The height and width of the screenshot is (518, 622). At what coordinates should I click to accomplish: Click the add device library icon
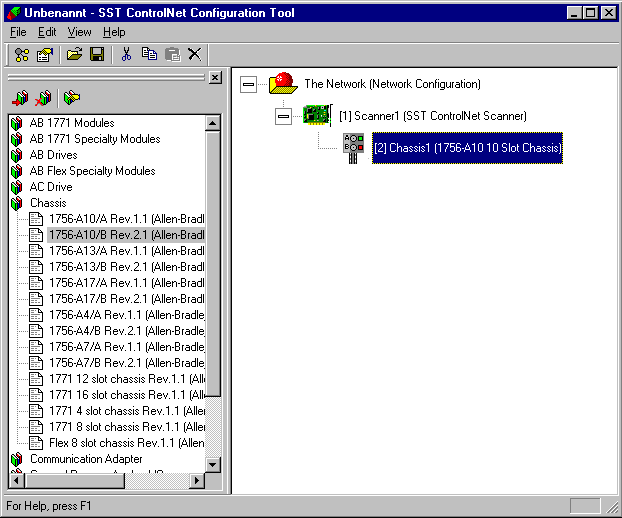[20, 98]
